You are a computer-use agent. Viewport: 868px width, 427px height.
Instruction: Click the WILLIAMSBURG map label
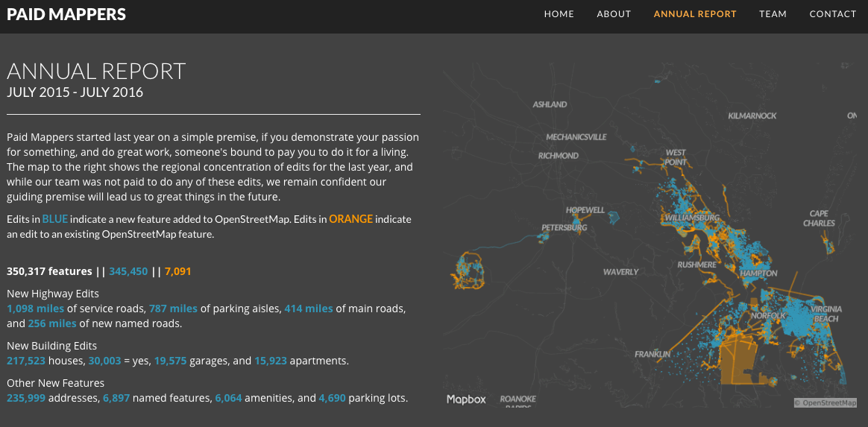[693, 218]
